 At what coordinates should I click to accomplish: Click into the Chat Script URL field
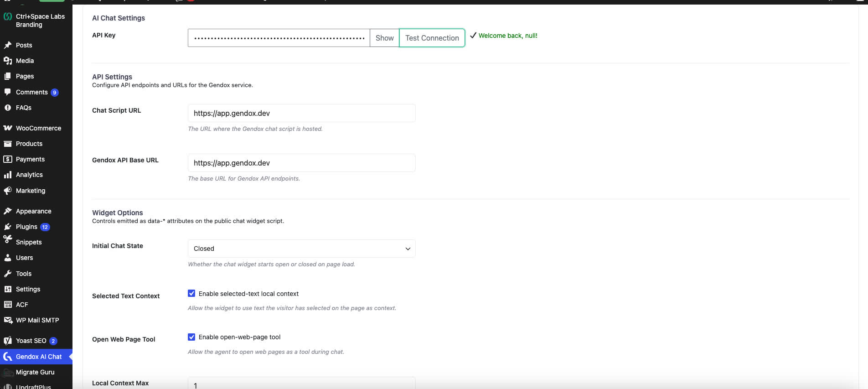pyautogui.click(x=301, y=113)
